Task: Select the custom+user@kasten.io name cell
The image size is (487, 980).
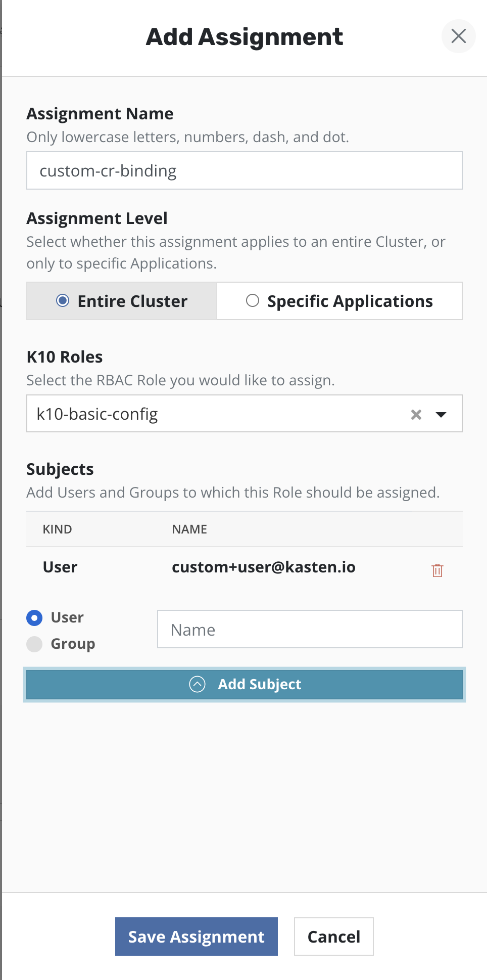Action: [x=263, y=567]
